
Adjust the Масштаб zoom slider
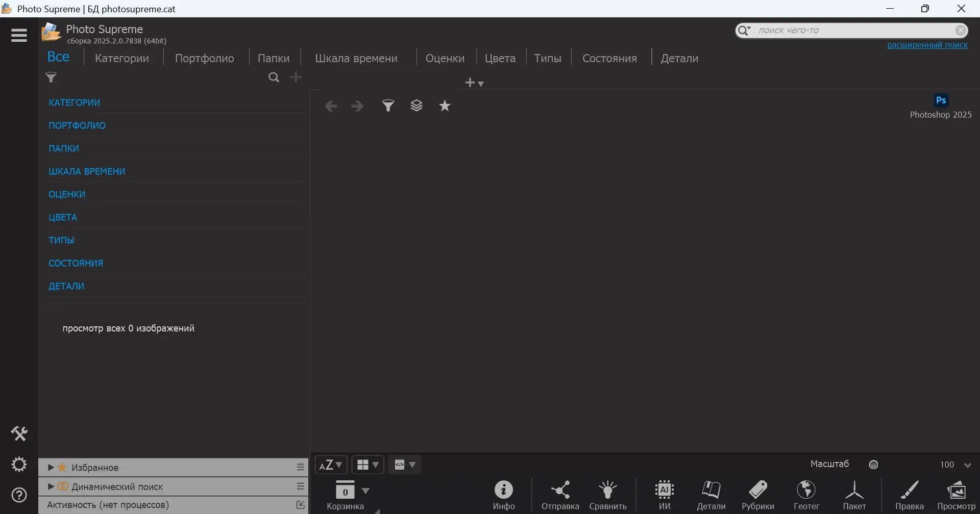pos(873,464)
